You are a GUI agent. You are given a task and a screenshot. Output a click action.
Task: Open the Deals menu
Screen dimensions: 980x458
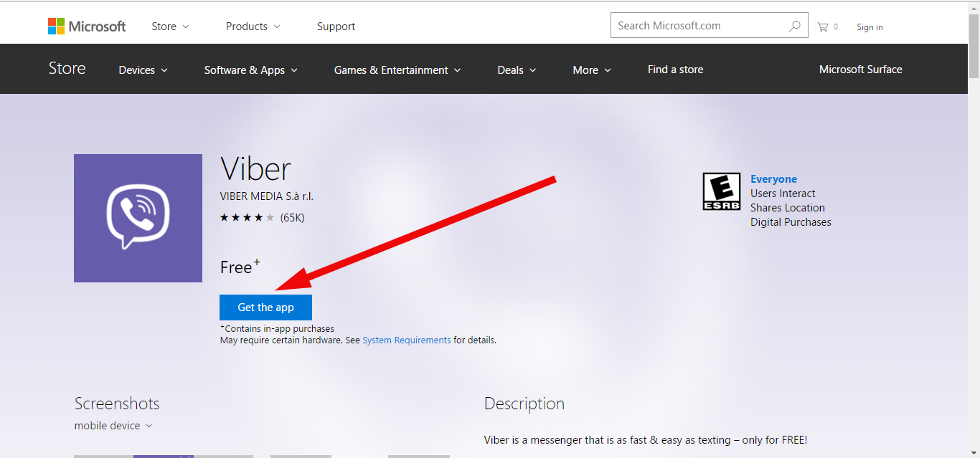517,70
